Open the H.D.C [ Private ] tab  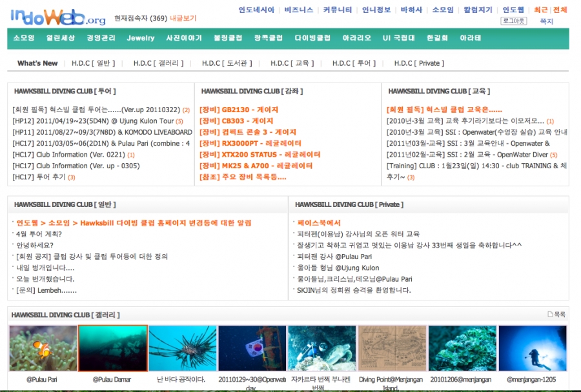coord(419,63)
